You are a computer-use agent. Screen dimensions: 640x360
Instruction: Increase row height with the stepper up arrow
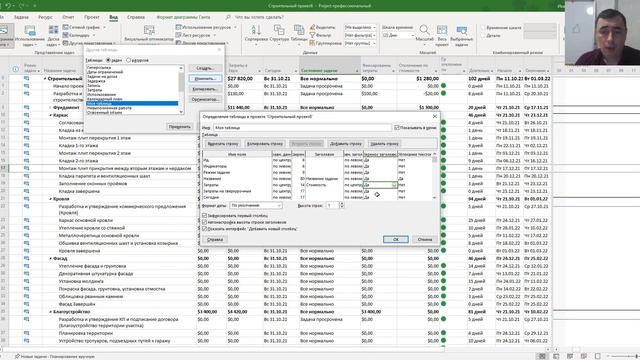342,204
